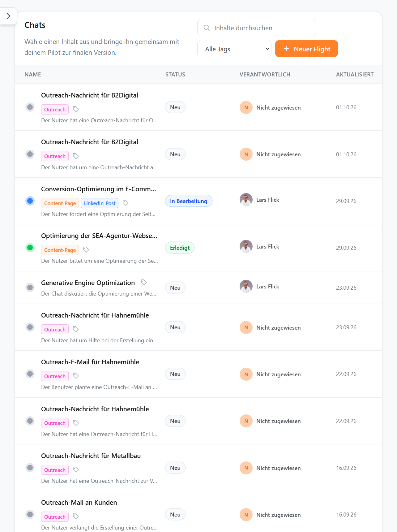This screenshot has width=397, height=532.
Task: Click tag icon in Outreach-E-Mail für Hahnemühle row
Action: (x=76, y=376)
